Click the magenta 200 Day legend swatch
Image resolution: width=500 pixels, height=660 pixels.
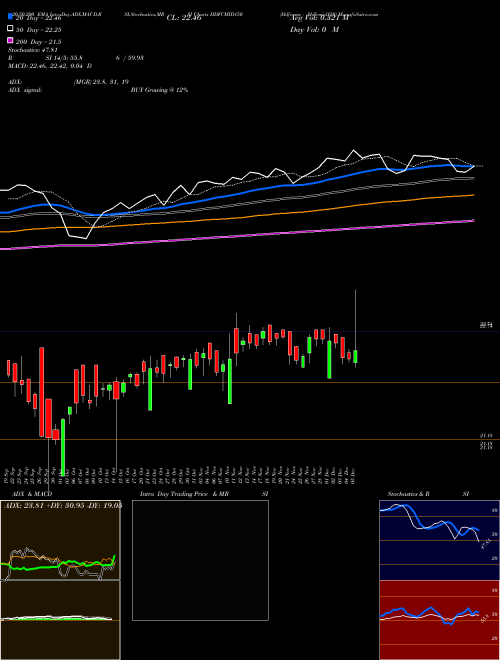10,41
